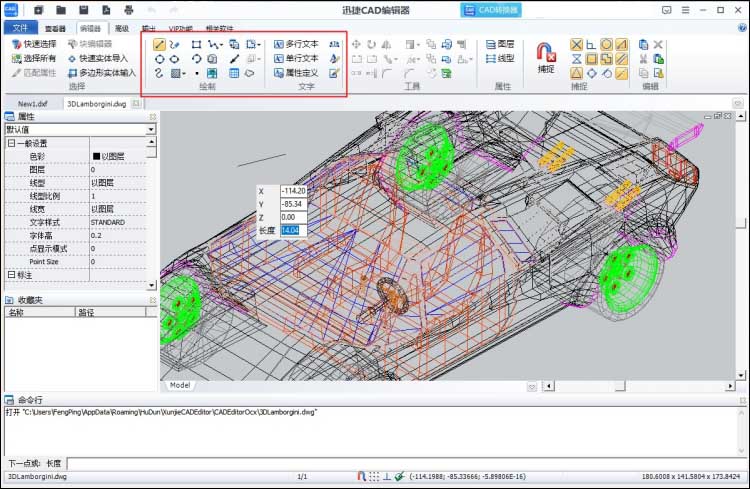Select the freehand sketch tool beside Line
Image resolution: width=750 pixels, height=489 pixels.
point(175,44)
